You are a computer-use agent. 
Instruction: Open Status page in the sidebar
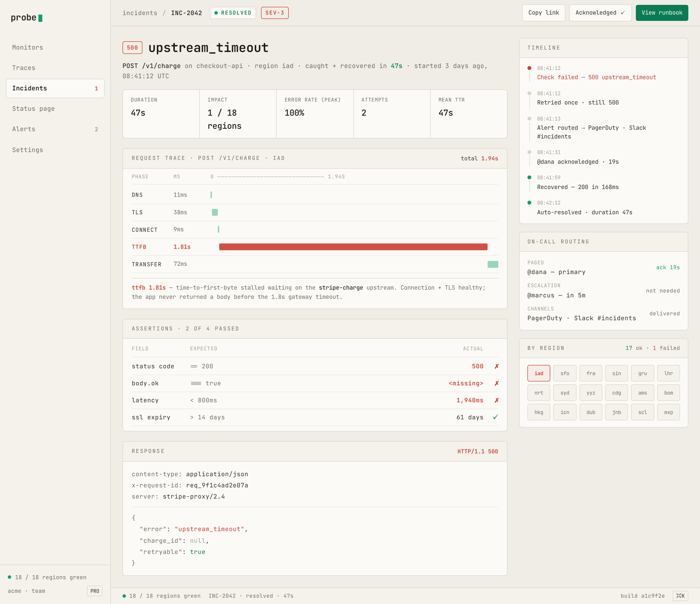(x=55, y=109)
